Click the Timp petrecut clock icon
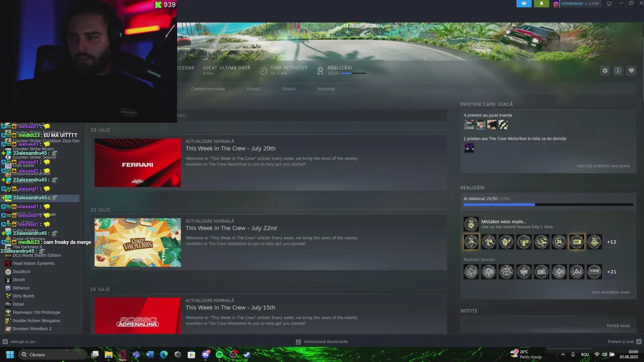 tap(263, 71)
